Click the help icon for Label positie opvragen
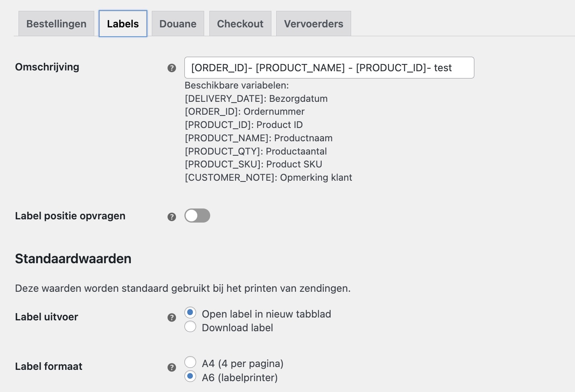Image resolution: width=575 pixels, height=392 pixels. click(172, 217)
